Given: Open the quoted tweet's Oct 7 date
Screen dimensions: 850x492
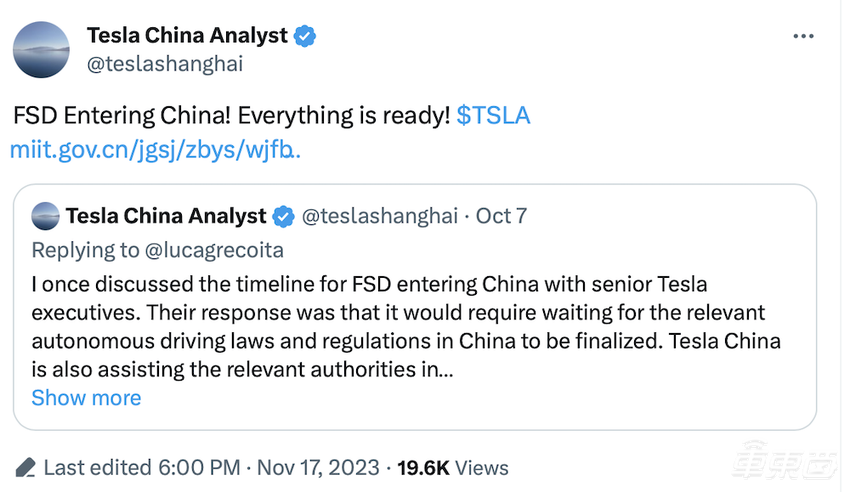Looking at the screenshot, I should 501,216.
